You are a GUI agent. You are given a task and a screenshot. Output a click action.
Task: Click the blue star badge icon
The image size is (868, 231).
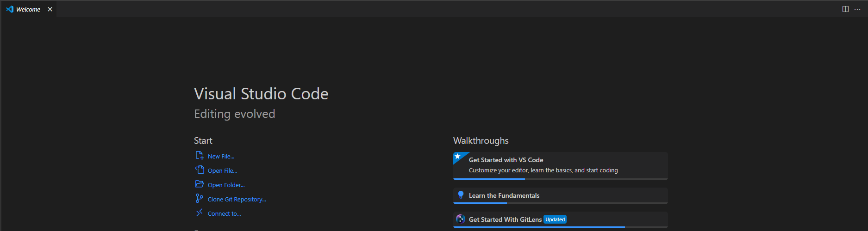tap(458, 157)
